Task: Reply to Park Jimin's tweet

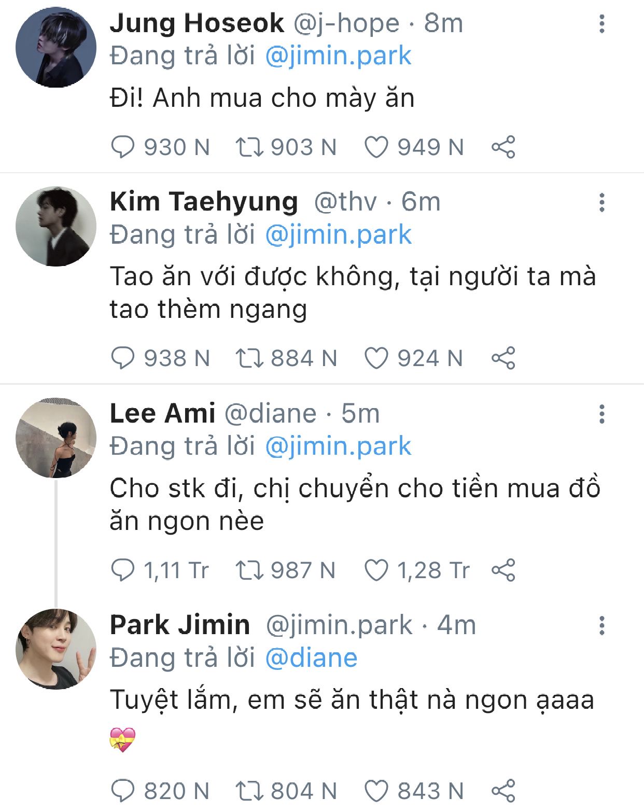Action: click(123, 791)
